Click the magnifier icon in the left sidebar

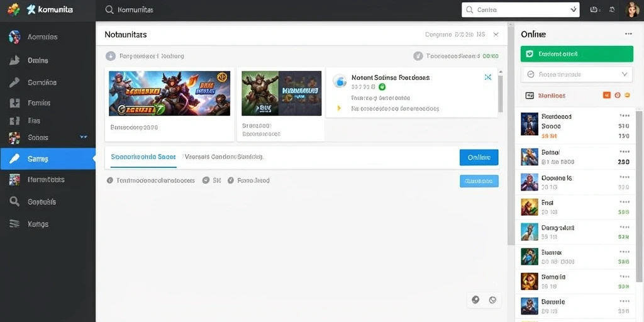(14, 202)
